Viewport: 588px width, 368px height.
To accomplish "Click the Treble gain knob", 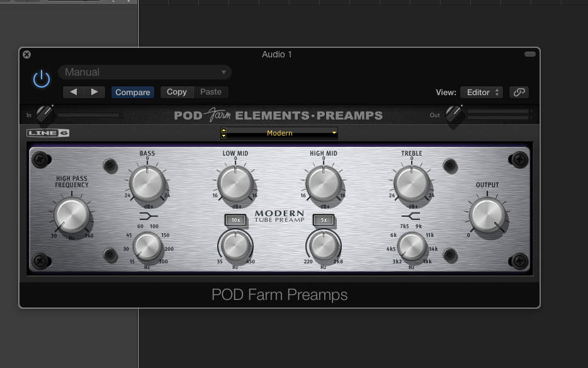I will point(412,183).
